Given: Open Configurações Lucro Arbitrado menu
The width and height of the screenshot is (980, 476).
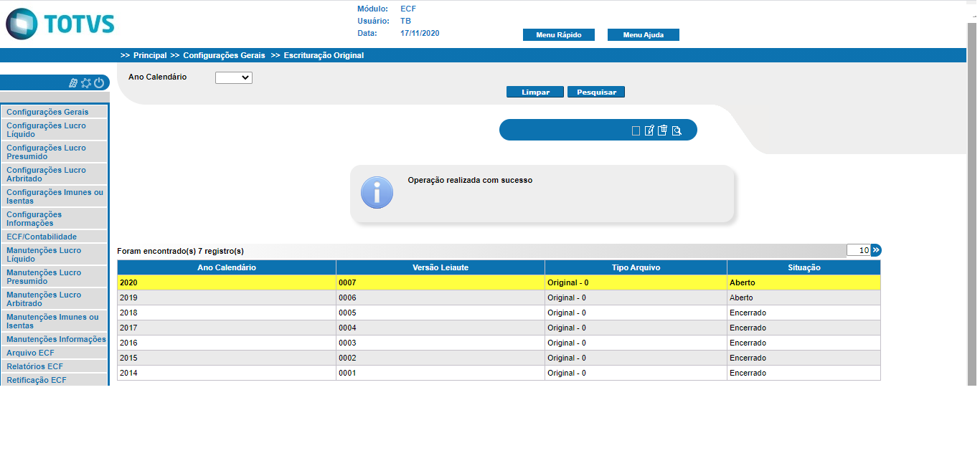Looking at the screenshot, I should tap(54, 174).
